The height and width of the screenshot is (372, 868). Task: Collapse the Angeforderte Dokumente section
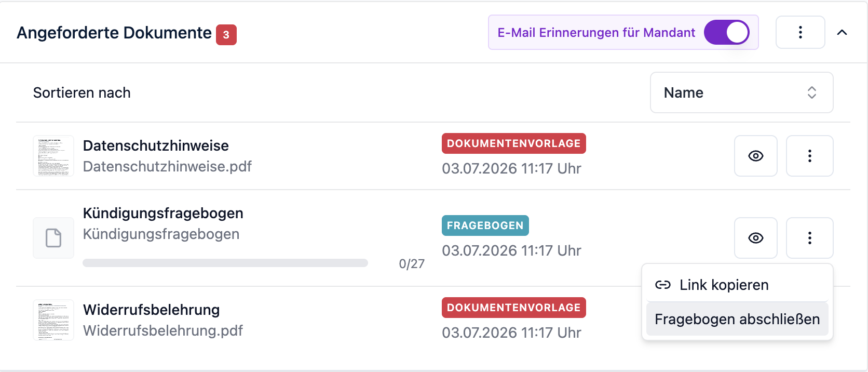842,32
